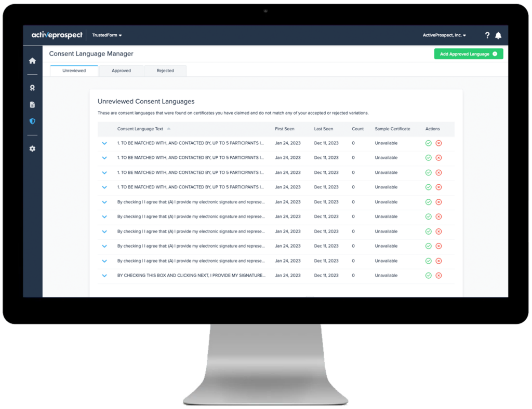The width and height of the screenshot is (532, 409).
Task: Open the documents icon in the sidebar
Action: [32, 104]
